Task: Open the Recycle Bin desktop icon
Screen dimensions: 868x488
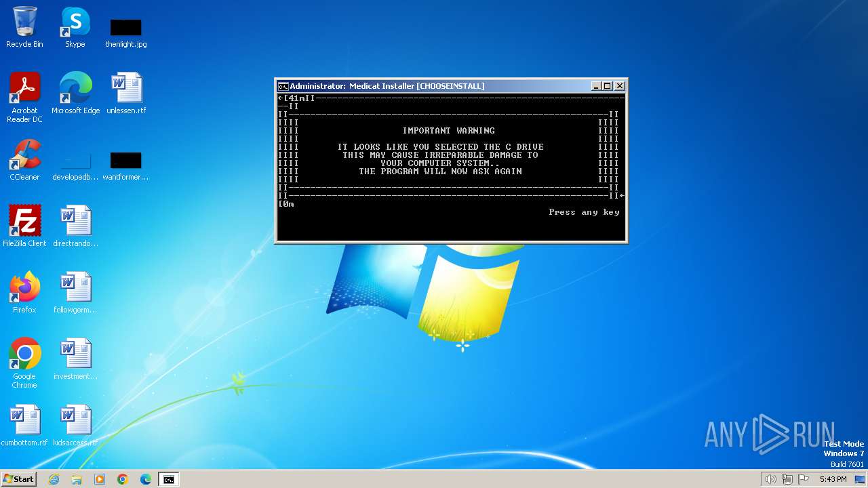Action: click(x=24, y=27)
